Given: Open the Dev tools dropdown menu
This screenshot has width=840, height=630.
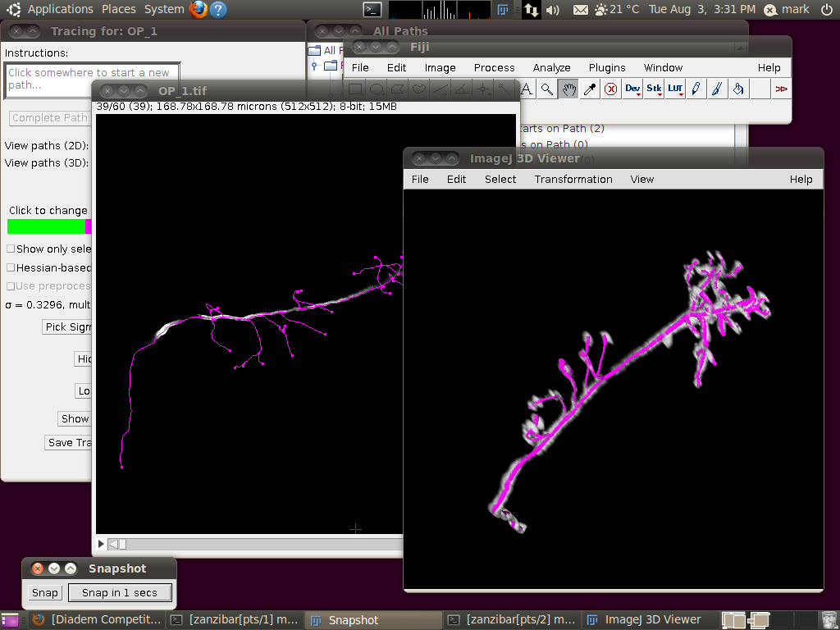Looking at the screenshot, I should 632,89.
